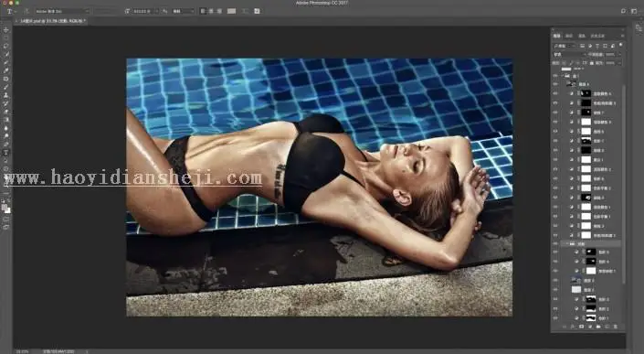Click the Create new adjustment layer icon
The height and width of the screenshot is (354, 644).
[x=590, y=327]
